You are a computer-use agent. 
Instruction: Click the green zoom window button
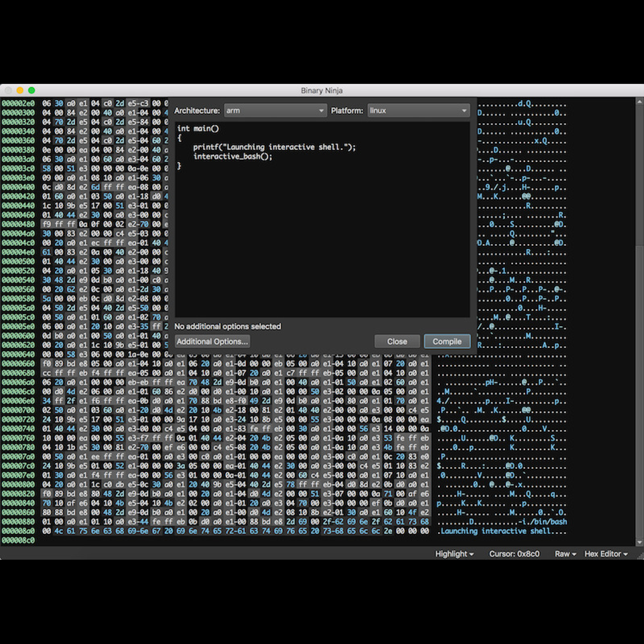(31, 90)
